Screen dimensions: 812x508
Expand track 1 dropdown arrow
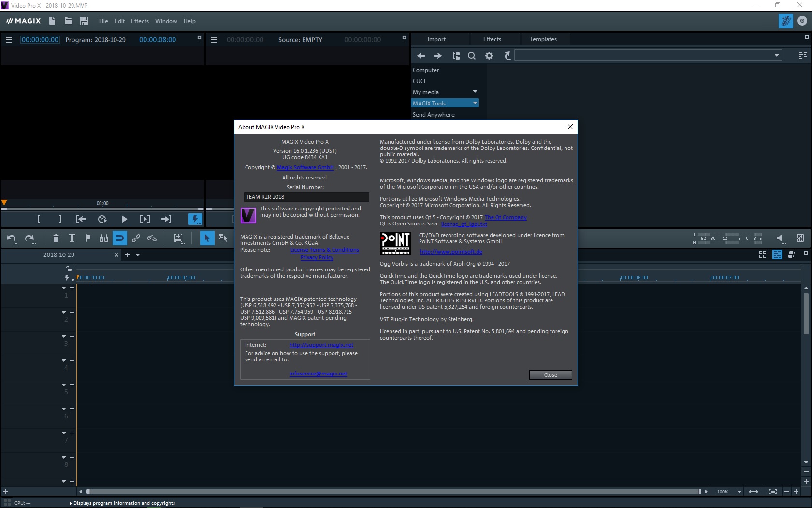pyautogui.click(x=63, y=288)
